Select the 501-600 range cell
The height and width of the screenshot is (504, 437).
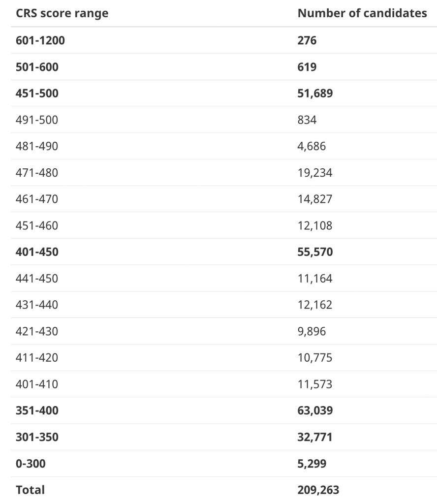(37, 67)
